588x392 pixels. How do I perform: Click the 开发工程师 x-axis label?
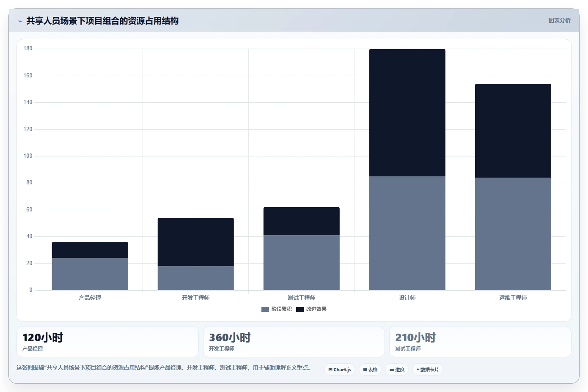click(196, 298)
